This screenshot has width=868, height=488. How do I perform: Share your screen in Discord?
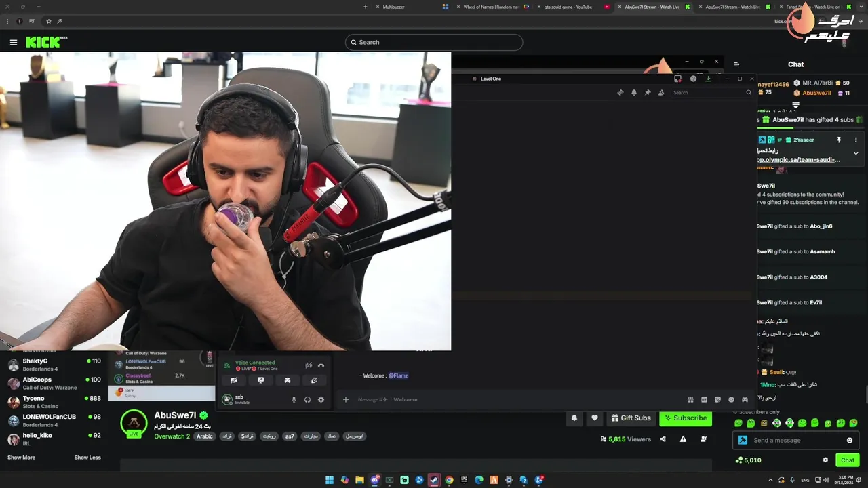pyautogui.click(x=260, y=380)
